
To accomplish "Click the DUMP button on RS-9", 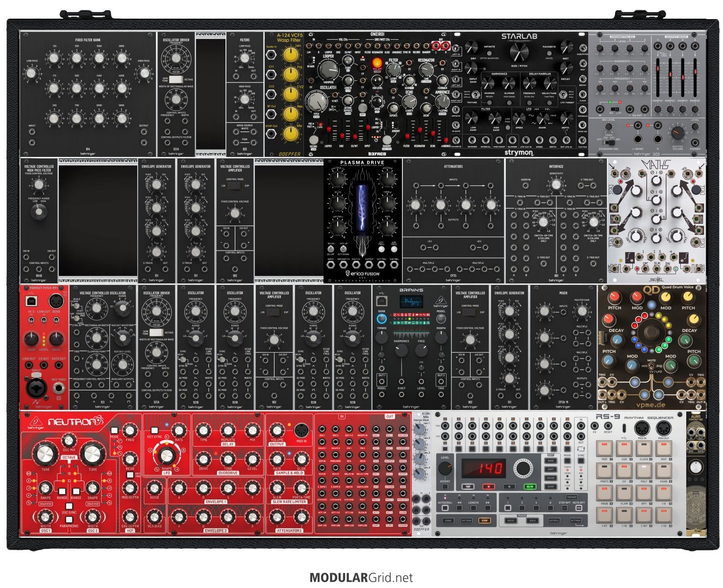I will click(x=551, y=486).
